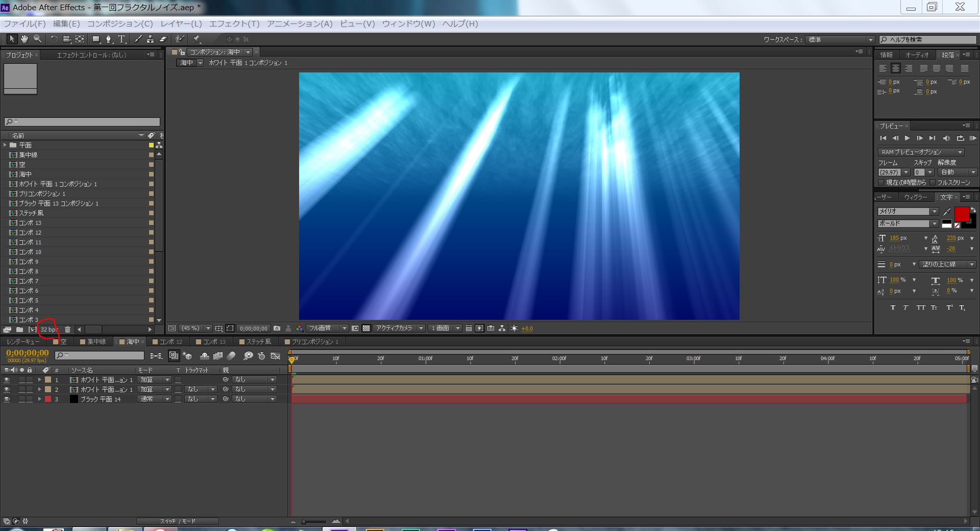Enable the 現在の時間から checkbox

[881, 183]
